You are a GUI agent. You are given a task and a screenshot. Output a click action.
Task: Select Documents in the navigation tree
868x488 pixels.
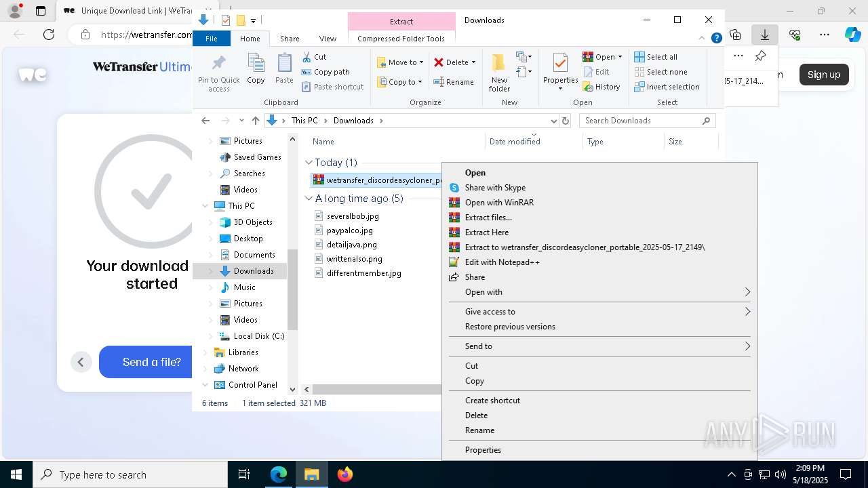254,255
